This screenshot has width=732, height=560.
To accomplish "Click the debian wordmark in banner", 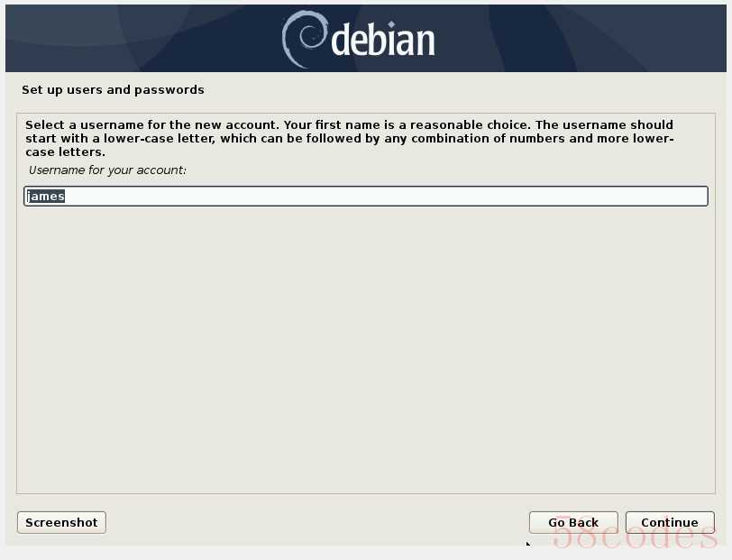I will pos(383,41).
